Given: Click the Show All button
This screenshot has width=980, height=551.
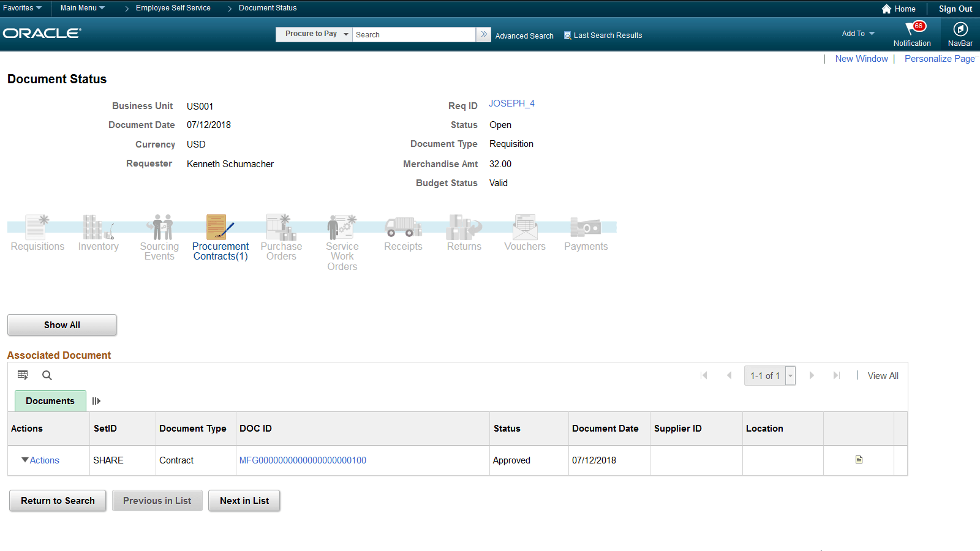Looking at the screenshot, I should (x=61, y=324).
